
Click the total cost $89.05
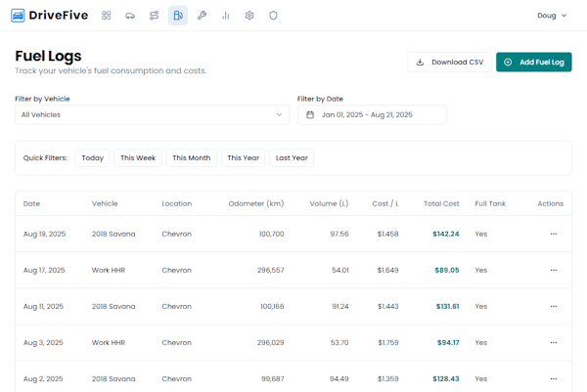click(x=447, y=270)
